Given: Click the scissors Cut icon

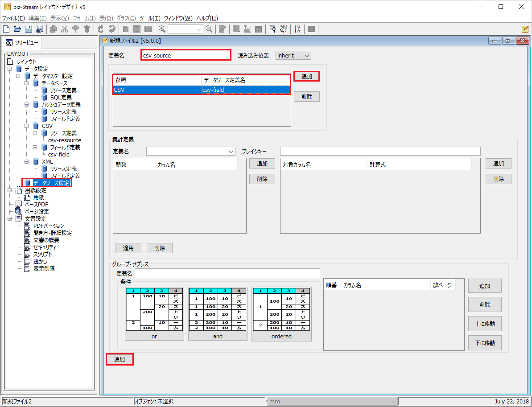Looking at the screenshot, I should 65,29.
